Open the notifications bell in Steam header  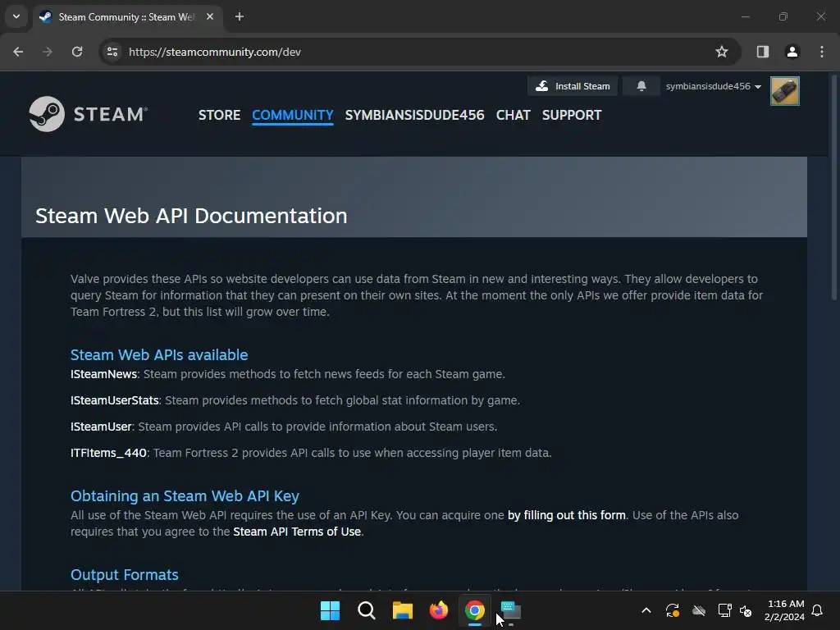tap(641, 86)
